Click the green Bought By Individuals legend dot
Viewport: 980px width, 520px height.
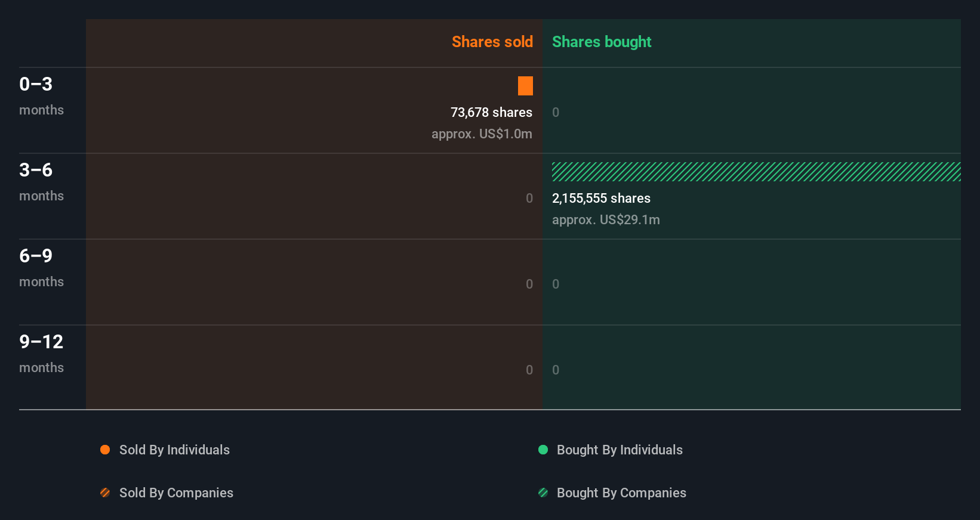(x=543, y=450)
